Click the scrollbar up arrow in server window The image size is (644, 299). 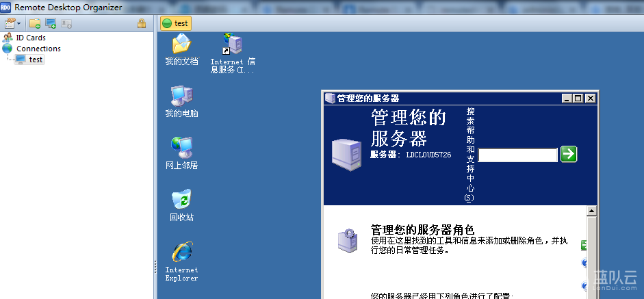click(x=591, y=211)
